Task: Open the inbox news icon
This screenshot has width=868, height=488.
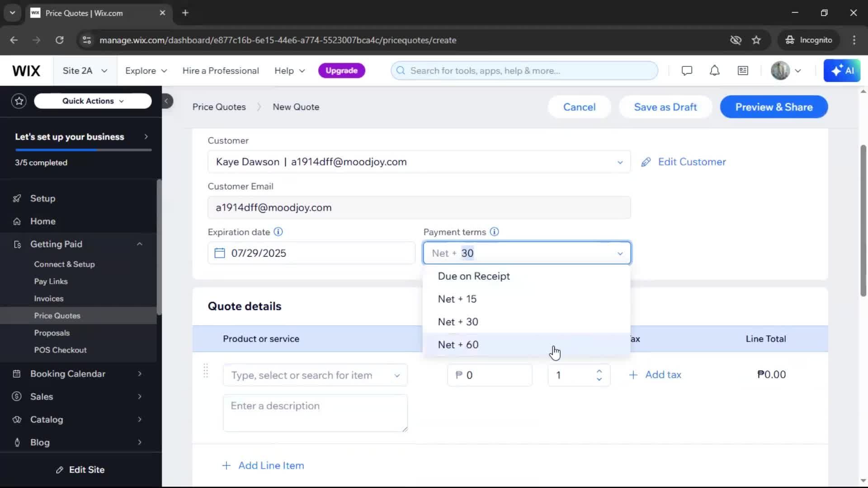Action: [x=743, y=70]
